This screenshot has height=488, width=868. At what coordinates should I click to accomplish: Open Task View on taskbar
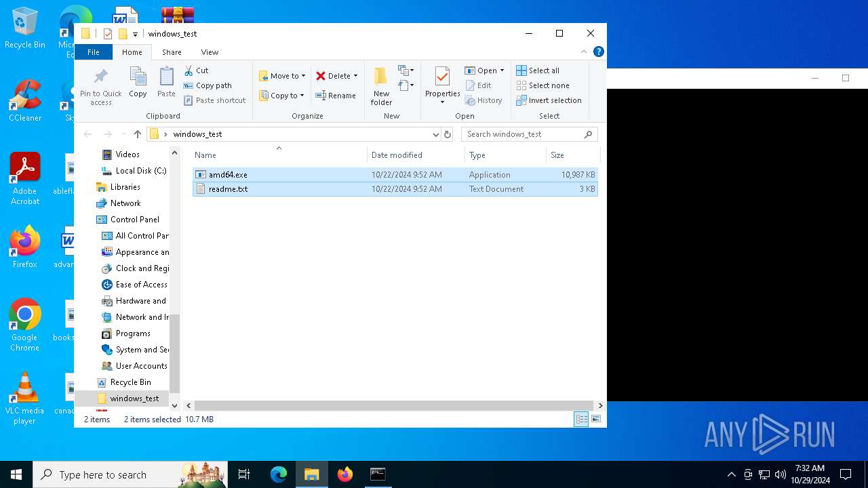[244, 474]
